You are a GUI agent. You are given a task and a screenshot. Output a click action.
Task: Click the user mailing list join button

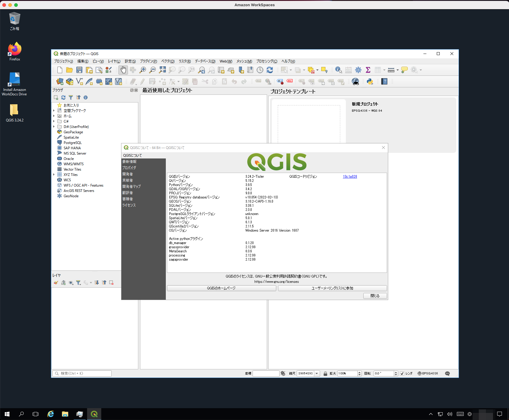pyautogui.click(x=332, y=288)
